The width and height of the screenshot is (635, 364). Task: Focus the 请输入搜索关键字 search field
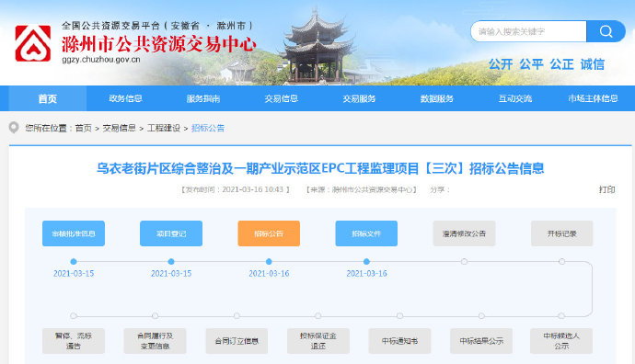528,31
